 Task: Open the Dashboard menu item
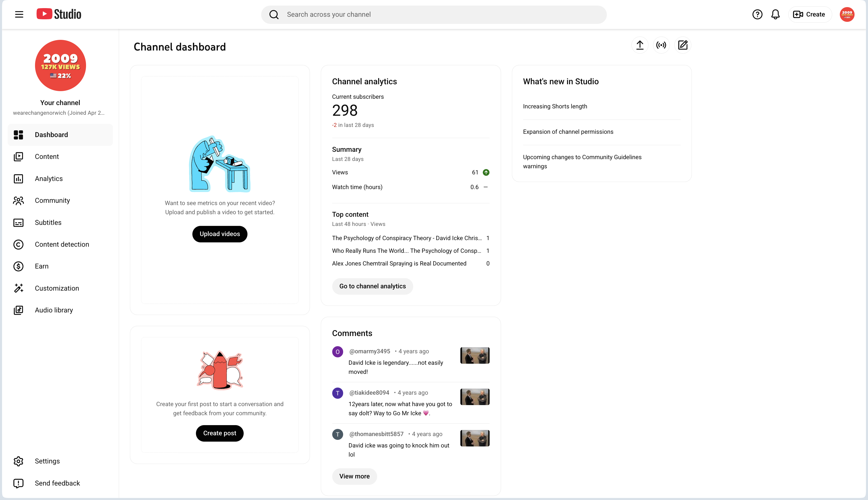point(60,135)
